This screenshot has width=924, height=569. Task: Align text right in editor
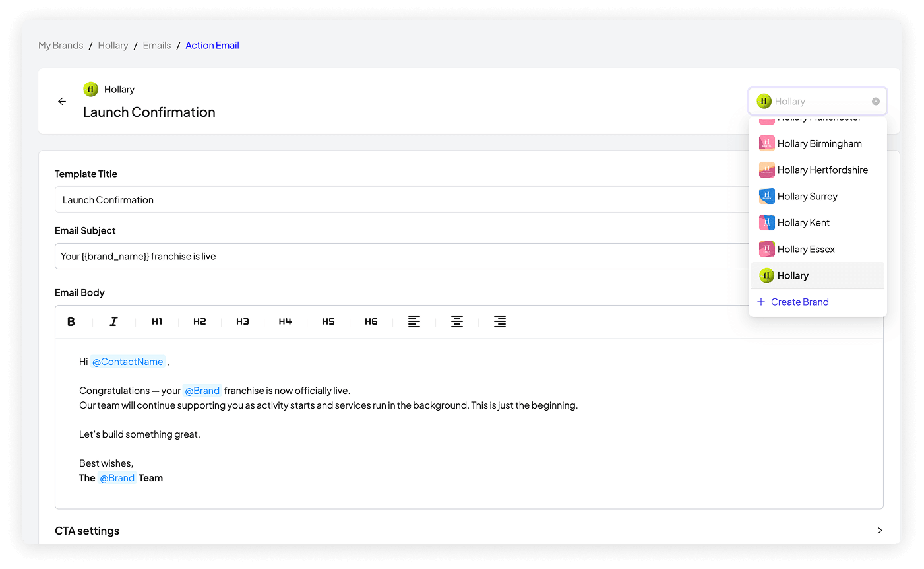500,321
